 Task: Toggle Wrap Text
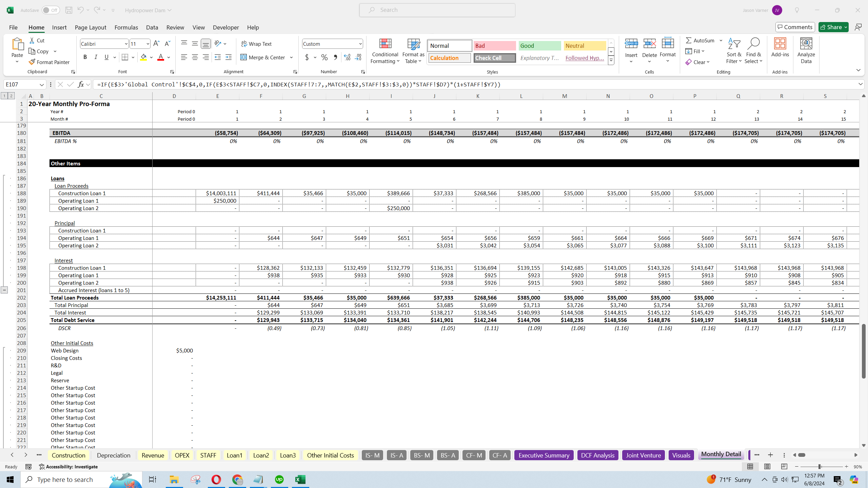256,44
